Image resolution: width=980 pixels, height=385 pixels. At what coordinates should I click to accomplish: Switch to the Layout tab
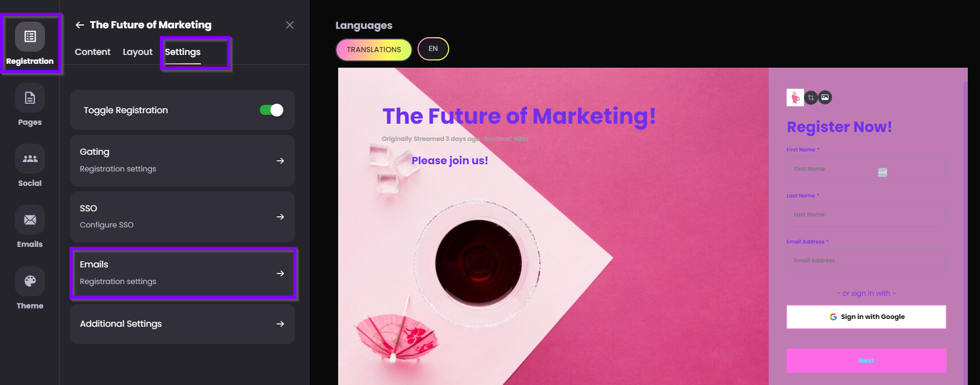[138, 52]
